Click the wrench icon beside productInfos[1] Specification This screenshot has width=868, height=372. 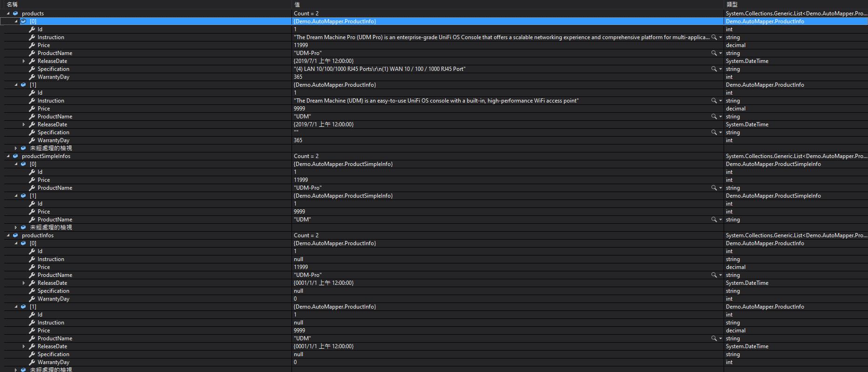(32, 354)
